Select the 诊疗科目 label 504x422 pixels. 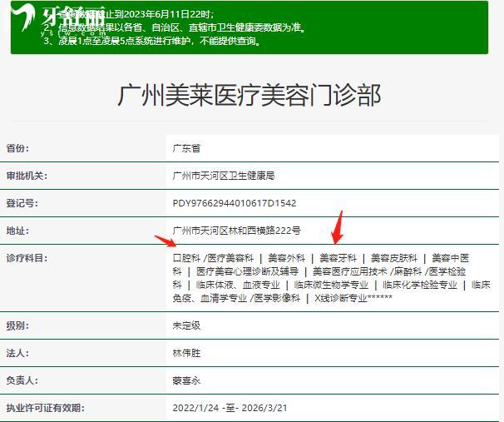pyautogui.click(x=27, y=258)
